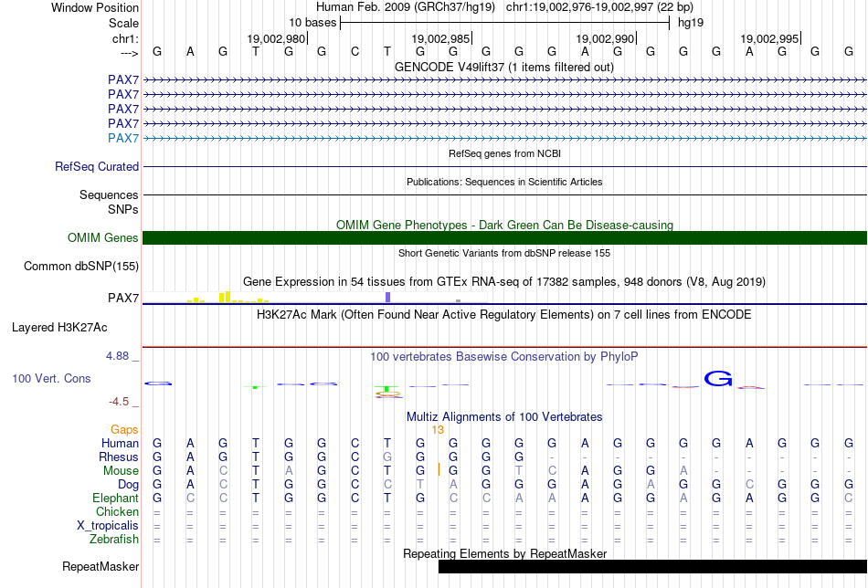The height and width of the screenshot is (588, 868).
Task: Click the OMIM Gene Phenotypes track title
Action: (504, 226)
